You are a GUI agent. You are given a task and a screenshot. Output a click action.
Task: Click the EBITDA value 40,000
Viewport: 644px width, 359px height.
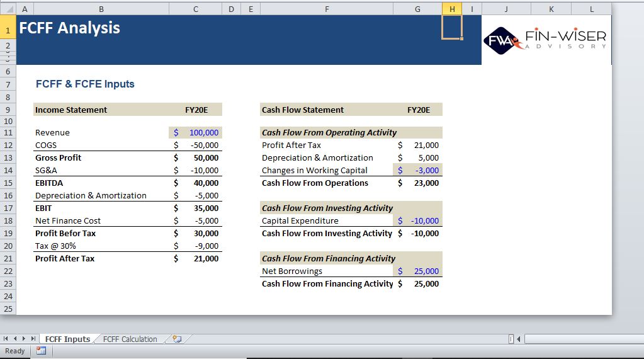pos(196,183)
